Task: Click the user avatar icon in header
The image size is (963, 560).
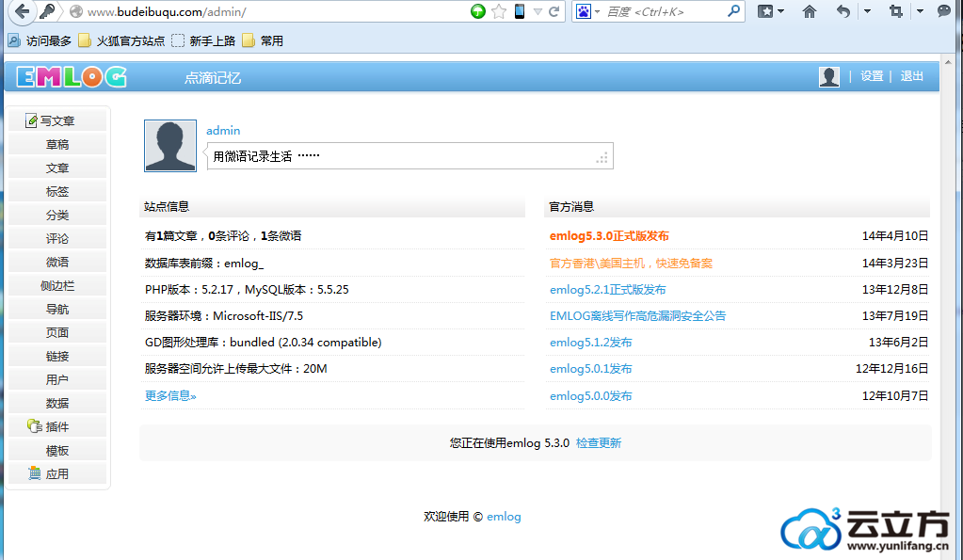Action: [x=829, y=77]
